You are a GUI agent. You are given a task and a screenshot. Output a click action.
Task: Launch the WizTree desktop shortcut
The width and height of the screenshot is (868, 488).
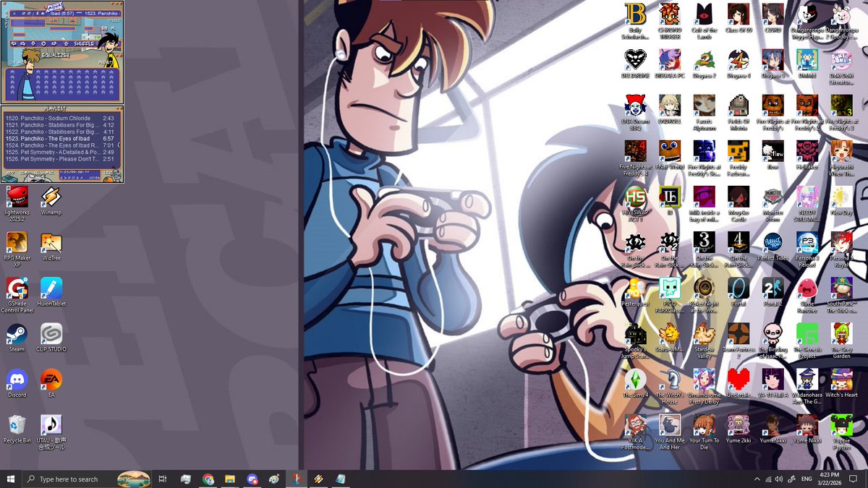[x=51, y=246]
